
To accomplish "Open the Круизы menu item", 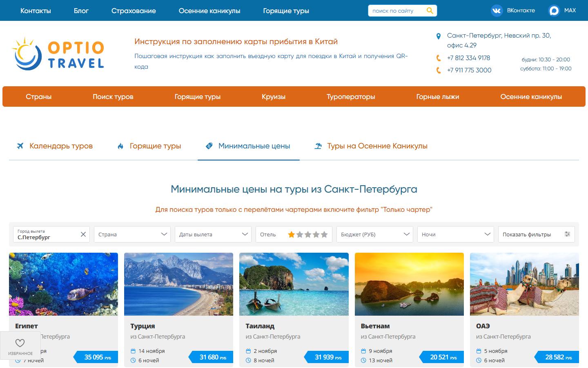I will (274, 97).
